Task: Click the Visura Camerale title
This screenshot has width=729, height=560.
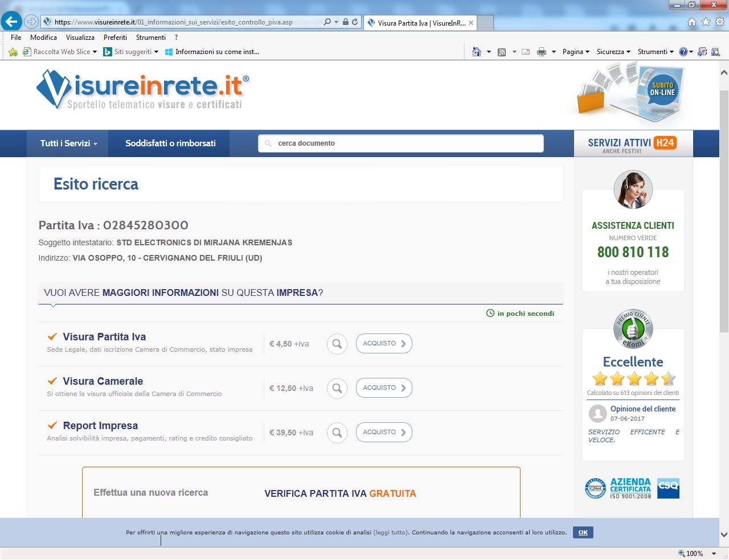Action: (103, 381)
